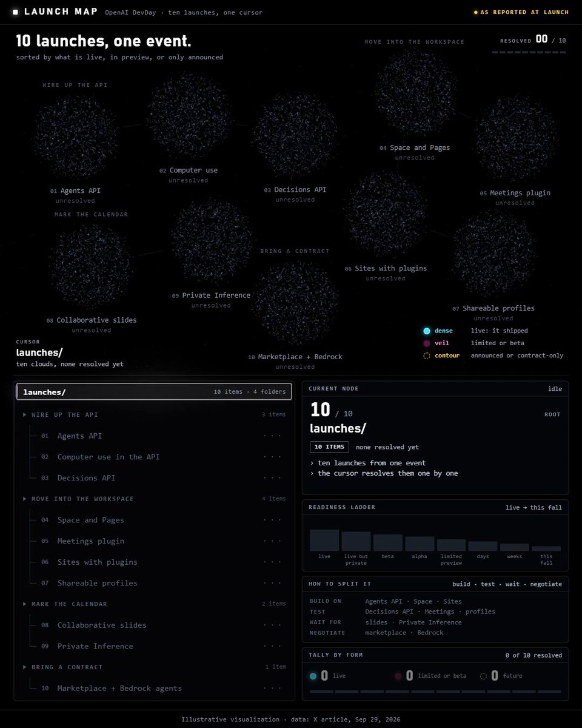Screen dimensions: 582x728
Task: Click the yellow As Reported At Launch dot
Action: [x=476, y=12]
